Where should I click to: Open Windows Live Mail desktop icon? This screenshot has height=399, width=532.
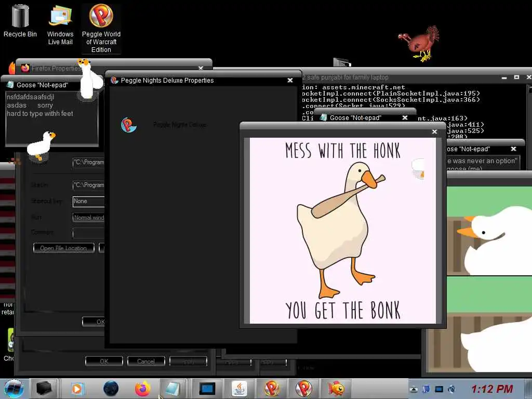(60, 25)
